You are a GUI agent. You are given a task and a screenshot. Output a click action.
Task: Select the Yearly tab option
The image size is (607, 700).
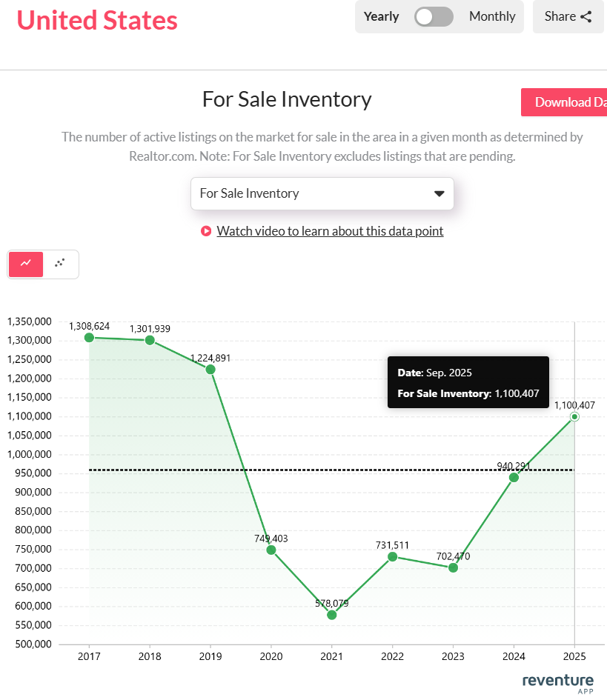coord(381,16)
